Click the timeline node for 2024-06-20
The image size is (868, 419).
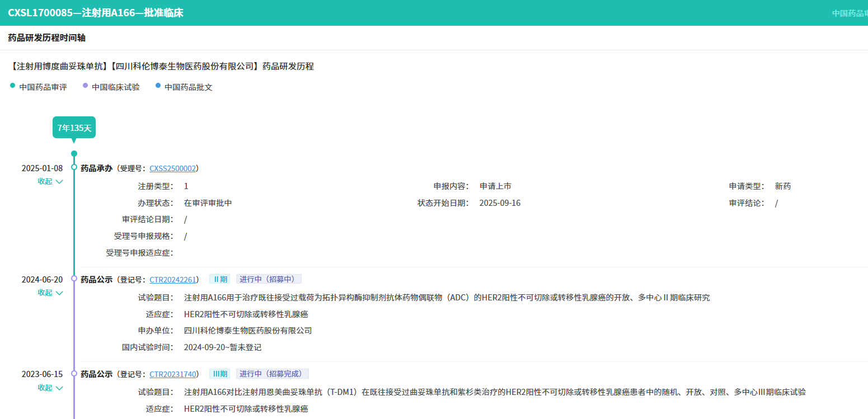pyautogui.click(x=74, y=279)
